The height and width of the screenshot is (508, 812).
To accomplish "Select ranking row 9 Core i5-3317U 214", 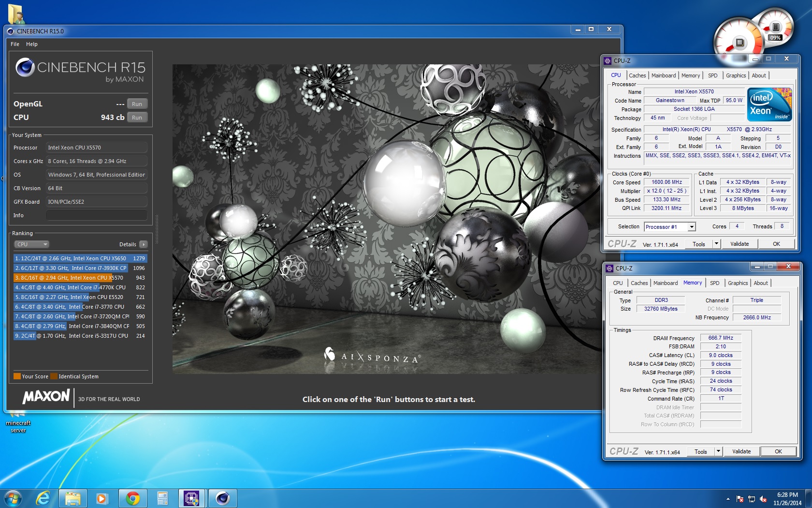I will click(80, 336).
